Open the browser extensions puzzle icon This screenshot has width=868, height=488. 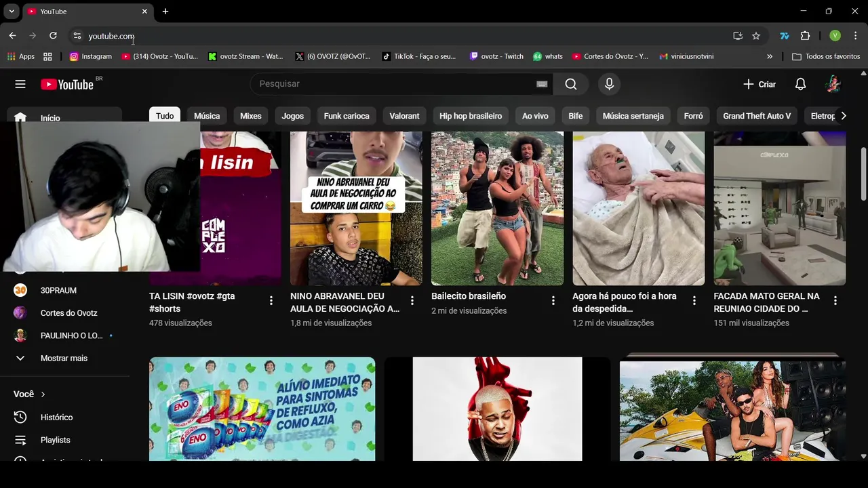(805, 36)
